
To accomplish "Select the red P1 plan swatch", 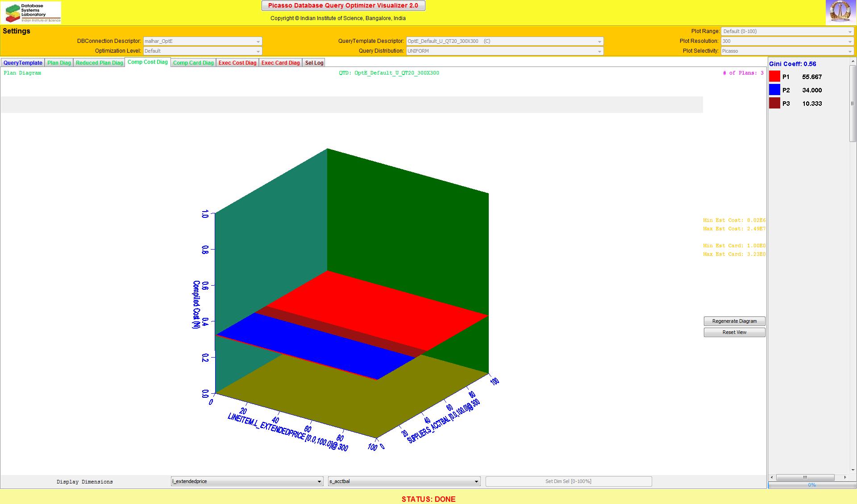I will 774,77.
